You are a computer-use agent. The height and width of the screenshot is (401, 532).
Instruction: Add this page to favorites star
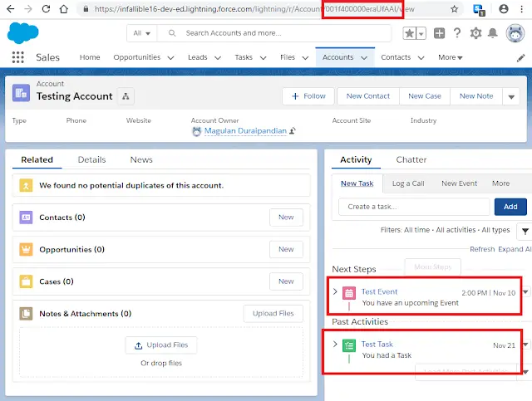(x=410, y=33)
